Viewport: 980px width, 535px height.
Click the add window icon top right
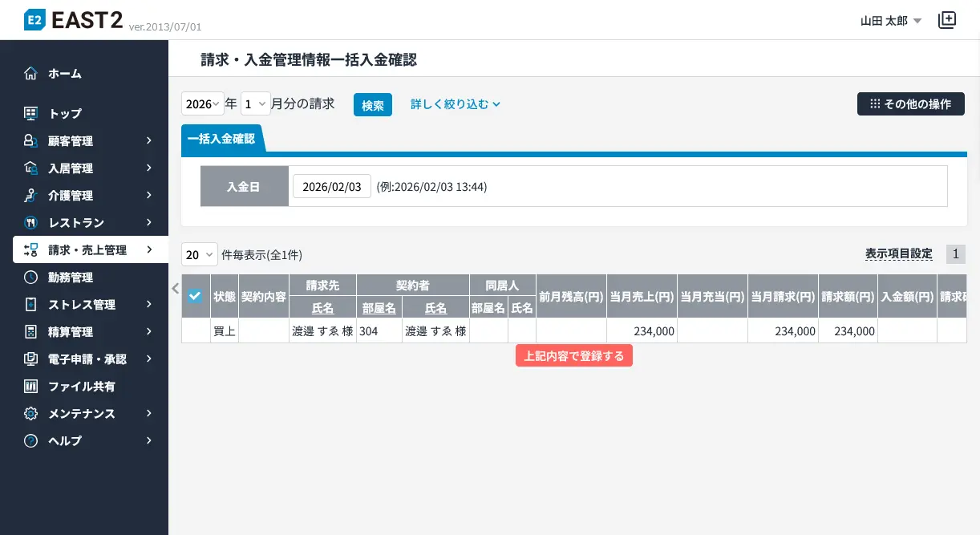point(947,21)
